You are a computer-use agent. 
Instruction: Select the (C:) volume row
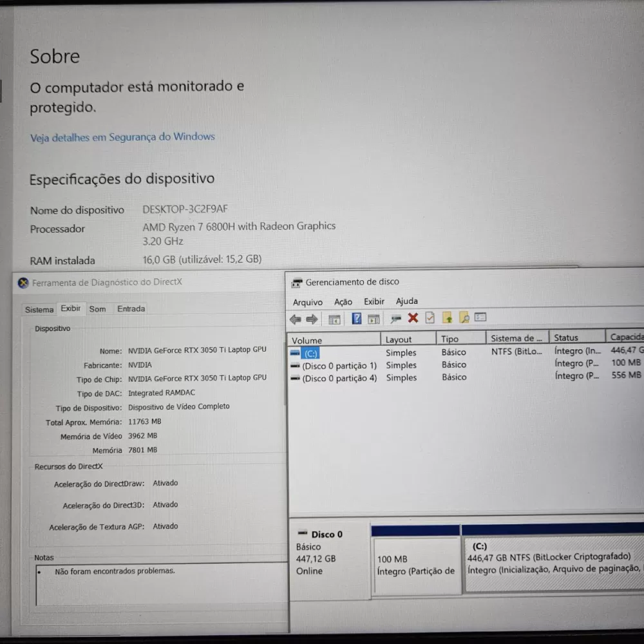tap(310, 354)
